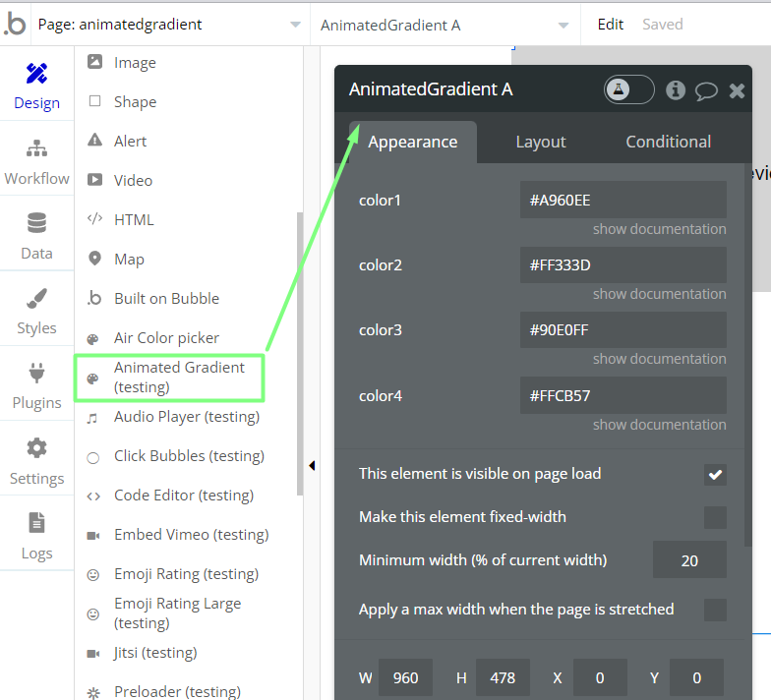Open the Styles section
Image resolution: width=771 pixels, height=700 pixels.
click(36, 311)
